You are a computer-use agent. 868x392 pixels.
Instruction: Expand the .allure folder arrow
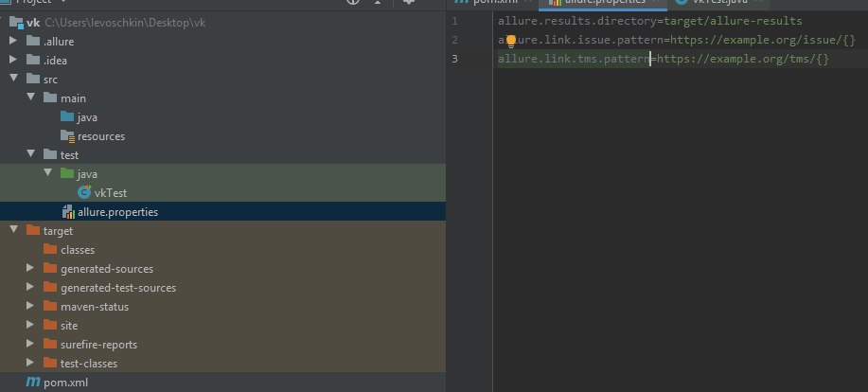click(13, 41)
